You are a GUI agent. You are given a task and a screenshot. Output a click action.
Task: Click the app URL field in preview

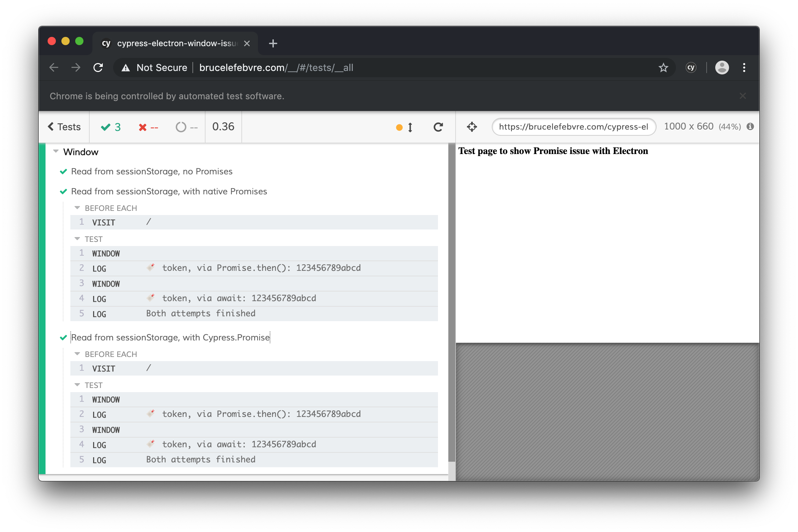coord(573,127)
